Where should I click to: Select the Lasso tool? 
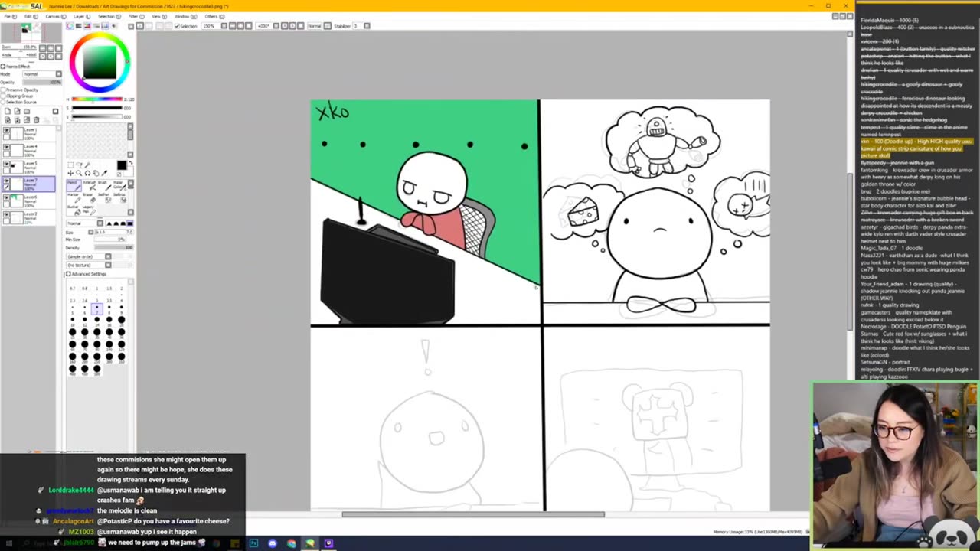(x=79, y=165)
